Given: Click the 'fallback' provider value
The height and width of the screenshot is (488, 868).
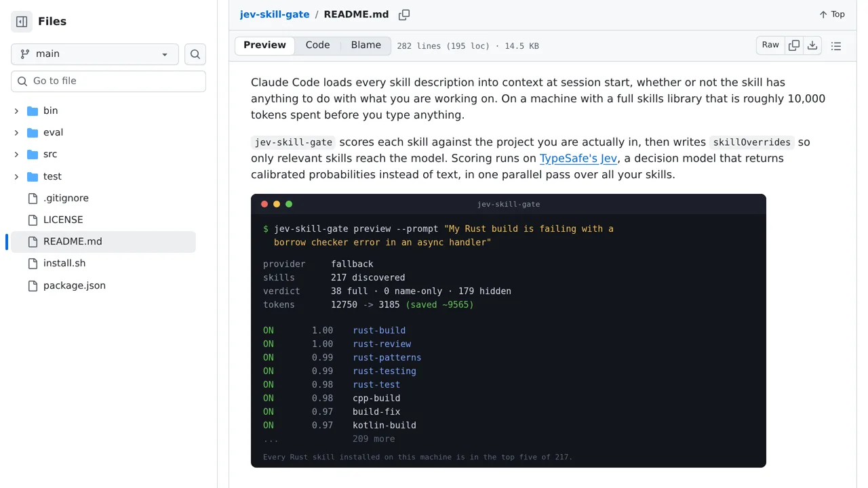Looking at the screenshot, I should (352, 264).
